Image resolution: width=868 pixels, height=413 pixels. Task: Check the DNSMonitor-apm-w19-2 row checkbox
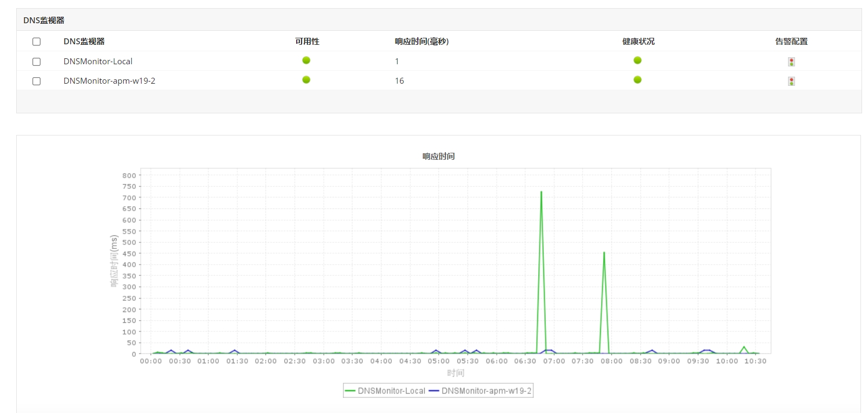[x=37, y=81]
